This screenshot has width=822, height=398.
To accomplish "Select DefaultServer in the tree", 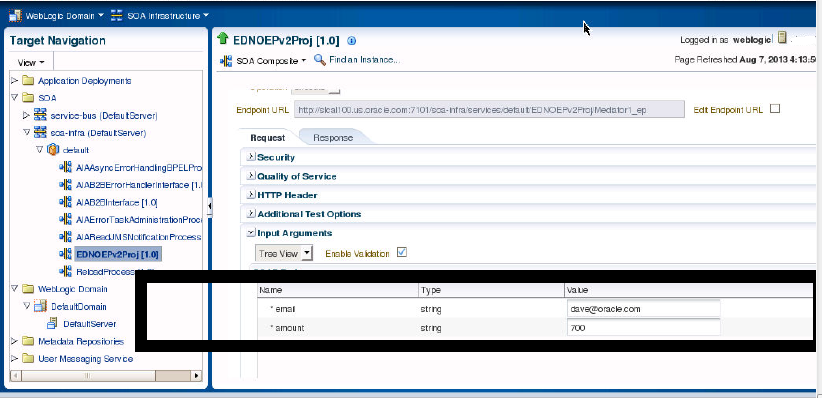I will tap(90, 324).
